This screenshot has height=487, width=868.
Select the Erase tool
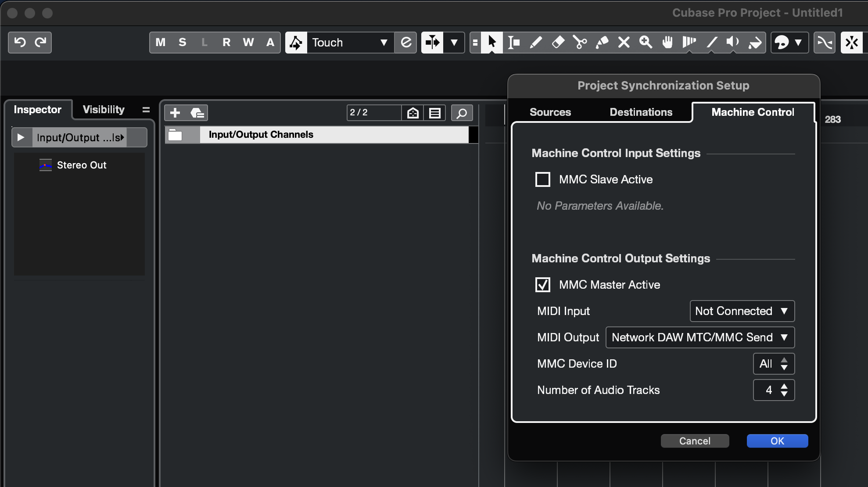click(558, 43)
